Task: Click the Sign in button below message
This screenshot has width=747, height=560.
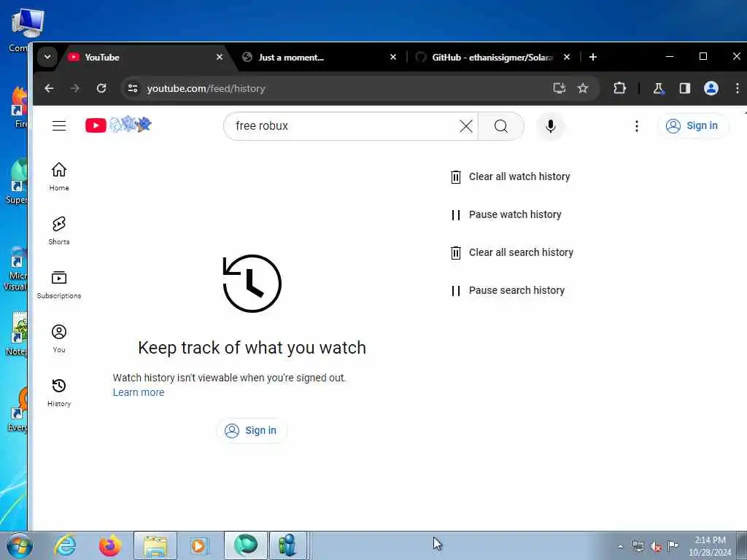Action: [x=252, y=430]
